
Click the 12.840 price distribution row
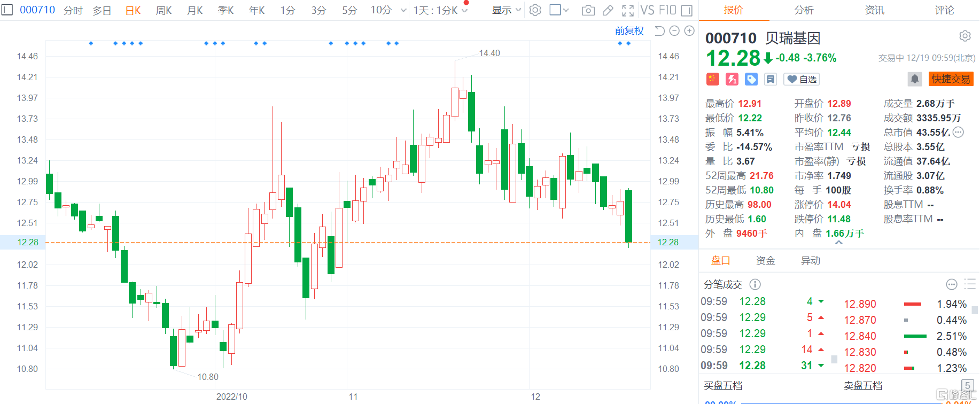905,336
